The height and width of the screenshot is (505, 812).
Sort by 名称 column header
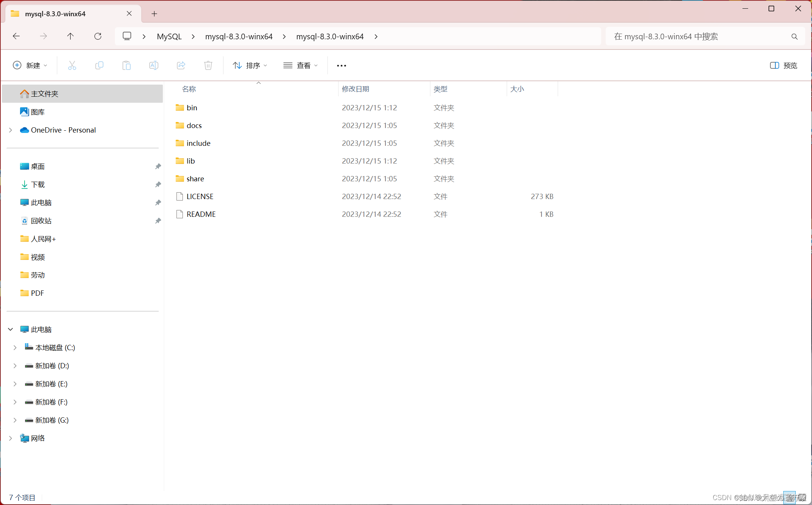click(189, 89)
